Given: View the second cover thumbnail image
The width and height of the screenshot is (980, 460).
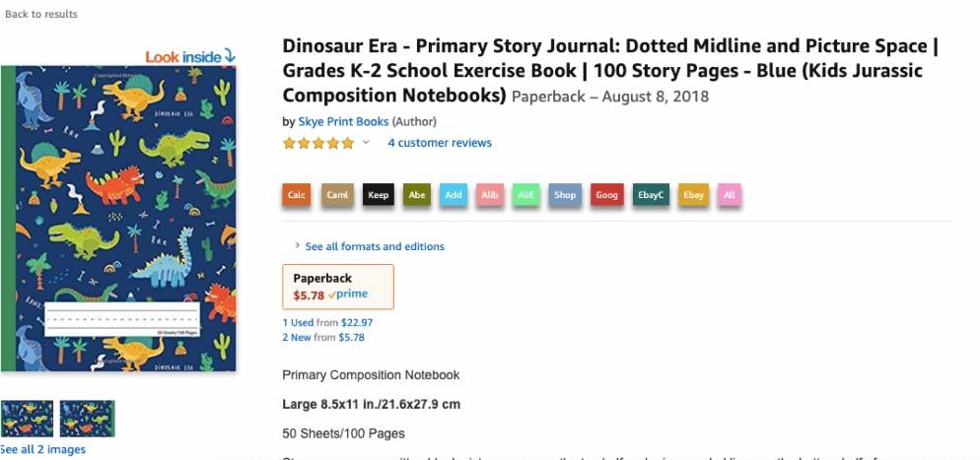Looking at the screenshot, I should coord(88,419).
